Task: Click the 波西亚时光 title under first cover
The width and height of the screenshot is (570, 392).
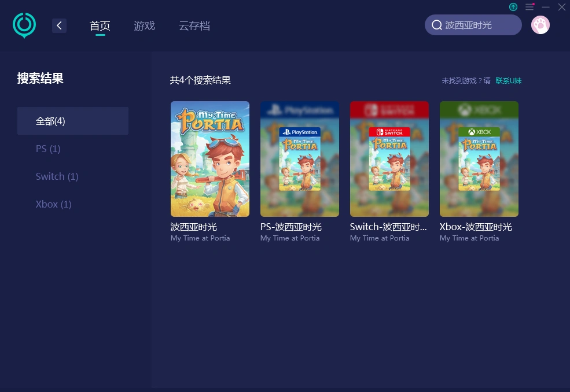Action: [x=194, y=227]
